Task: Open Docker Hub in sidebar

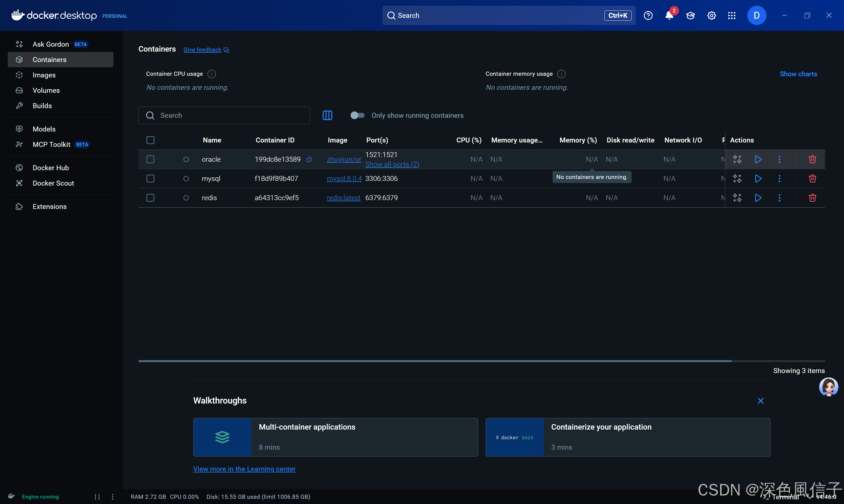Action: tap(60, 168)
